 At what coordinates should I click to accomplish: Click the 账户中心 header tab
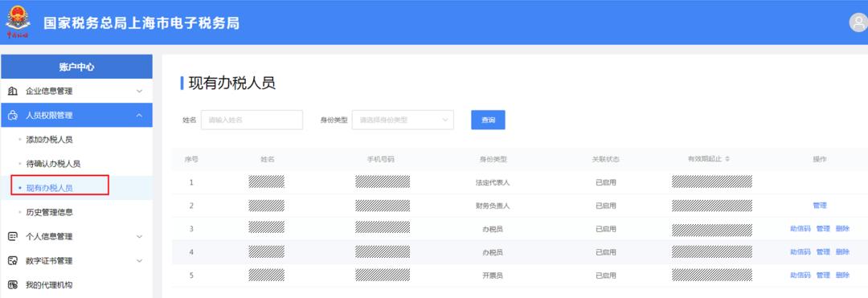(76, 67)
